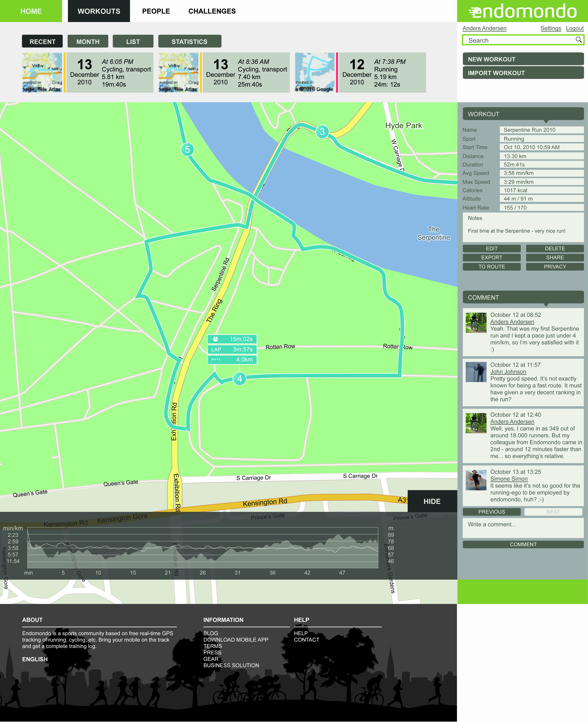The image size is (588, 722).
Task: Open Simone Simon's profile link
Action: click(x=509, y=479)
